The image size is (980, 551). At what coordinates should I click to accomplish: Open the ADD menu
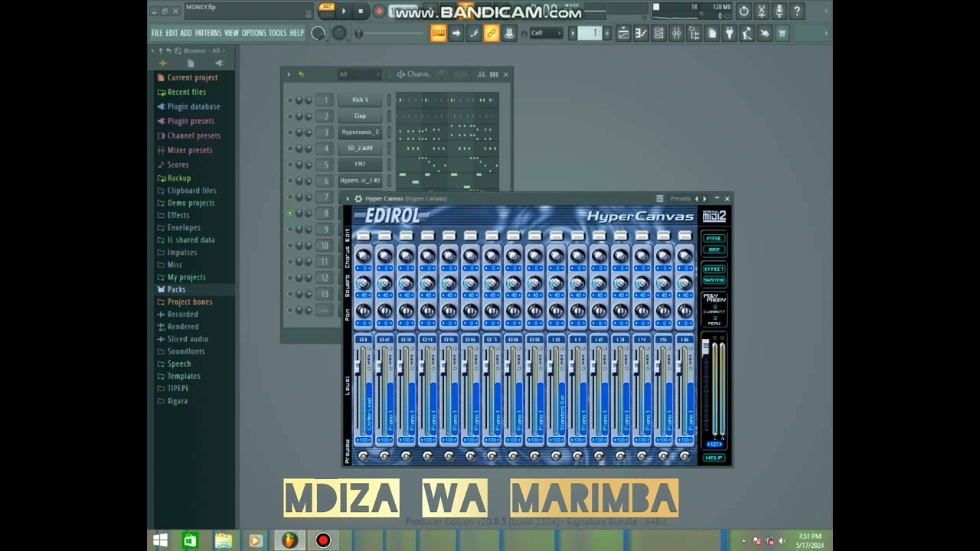coord(186,33)
